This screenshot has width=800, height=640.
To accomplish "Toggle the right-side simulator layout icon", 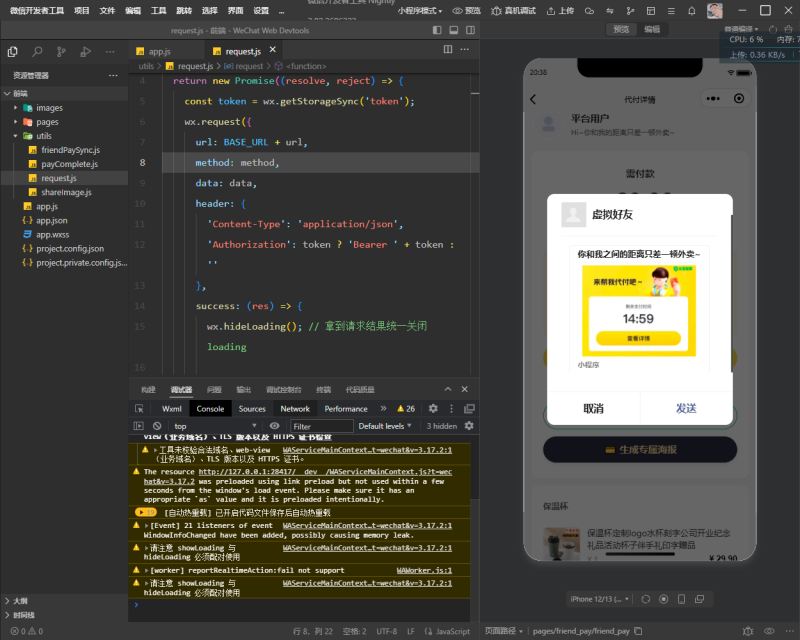I will [x=470, y=30].
